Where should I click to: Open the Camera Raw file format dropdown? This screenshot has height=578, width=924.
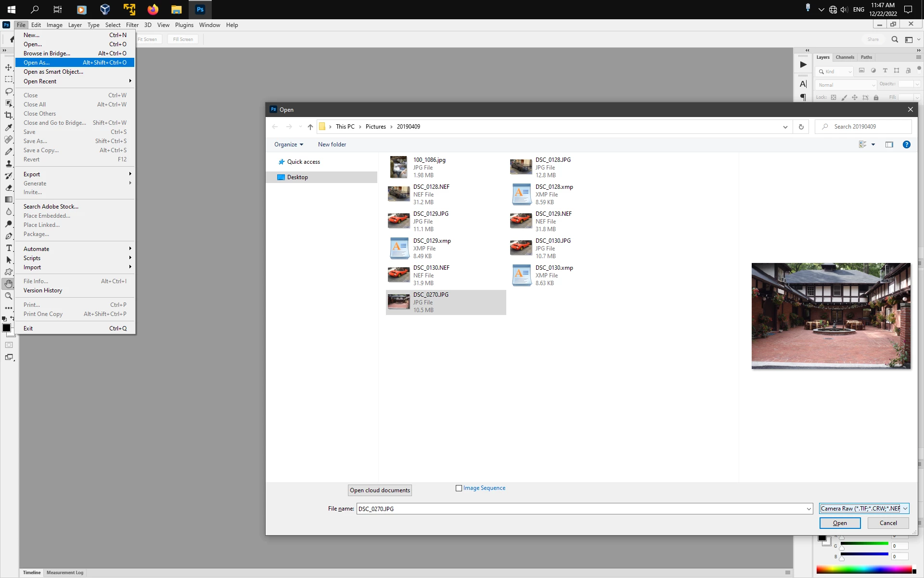pos(864,509)
